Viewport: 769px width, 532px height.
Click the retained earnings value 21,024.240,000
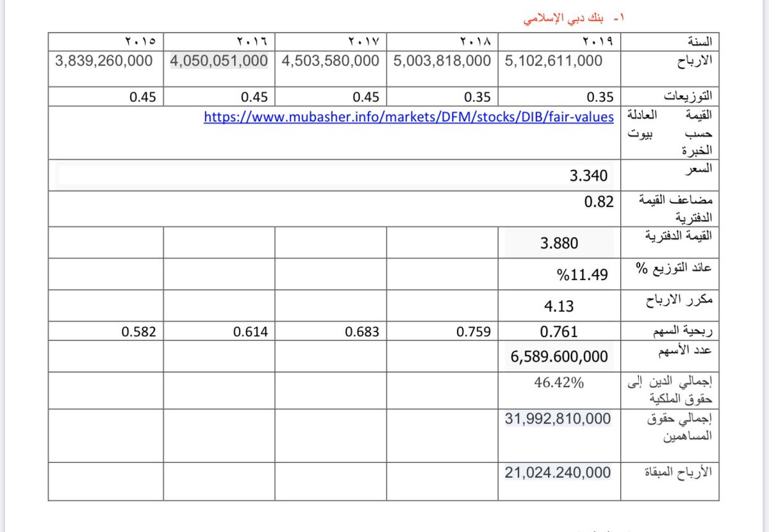[x=558, y=472]
